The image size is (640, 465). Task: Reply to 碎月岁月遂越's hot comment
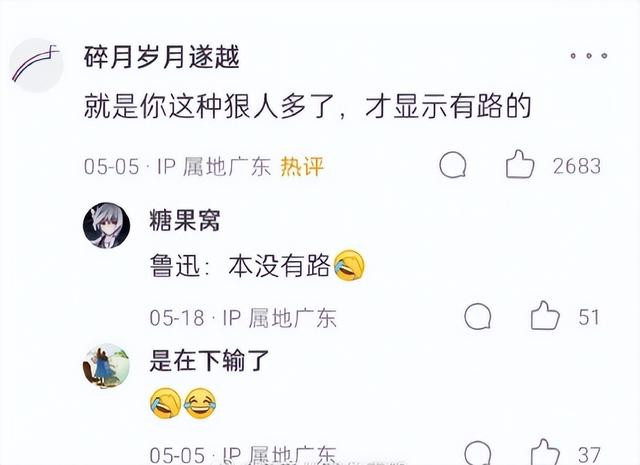[453, 165]
